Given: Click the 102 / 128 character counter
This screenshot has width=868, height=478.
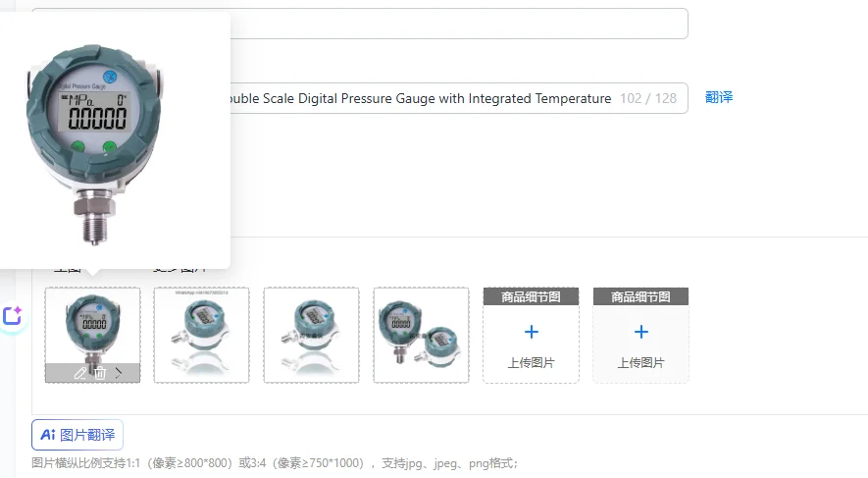Looking at the screenshot, I should (648, 98).
